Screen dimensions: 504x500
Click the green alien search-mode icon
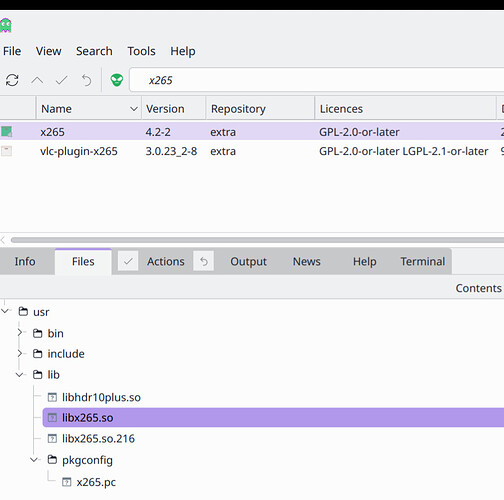coord(117,80)
